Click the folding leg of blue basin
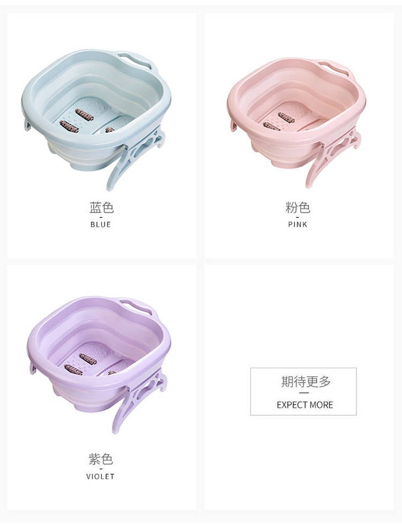Image resolution: width=402 pixels, height=532 pixels. pos(135,158)
